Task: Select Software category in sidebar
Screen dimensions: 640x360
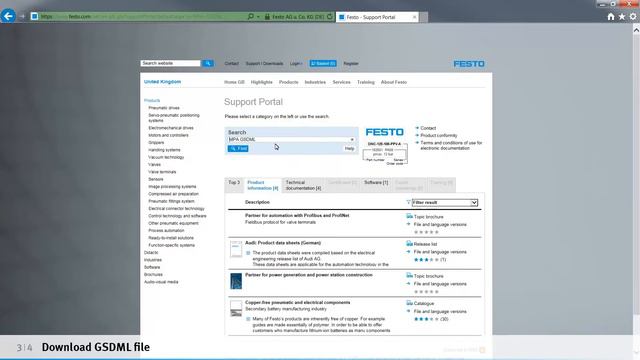Action: pyautogui.click(x=152, y=267)
